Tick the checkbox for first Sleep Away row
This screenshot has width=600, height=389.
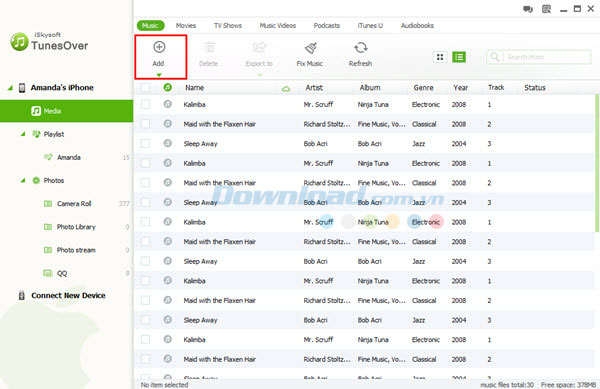[x=145, y=143]
